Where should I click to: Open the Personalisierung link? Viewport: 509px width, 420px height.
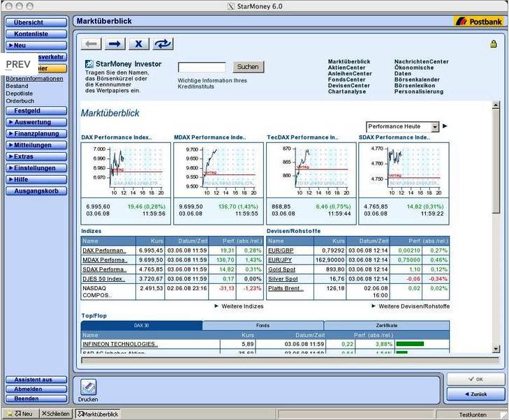(x=419, y=91)
